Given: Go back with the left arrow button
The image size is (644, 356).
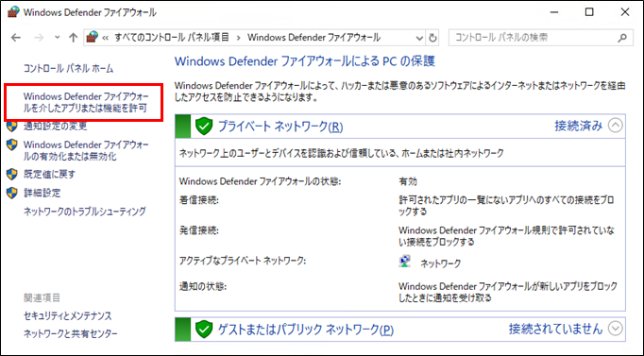Looking at the screenshot, I should tap(16, 38).
